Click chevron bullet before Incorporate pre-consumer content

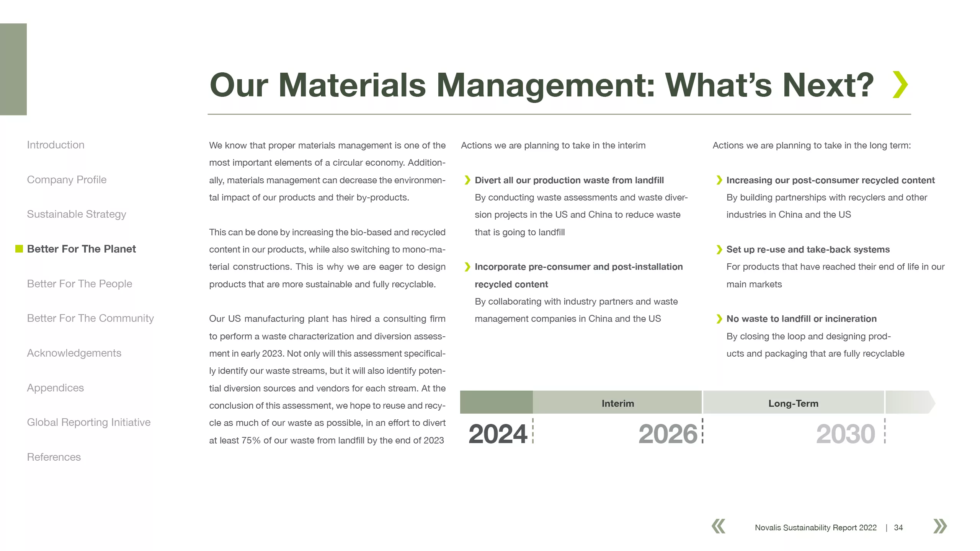click(x=467, y=267)
